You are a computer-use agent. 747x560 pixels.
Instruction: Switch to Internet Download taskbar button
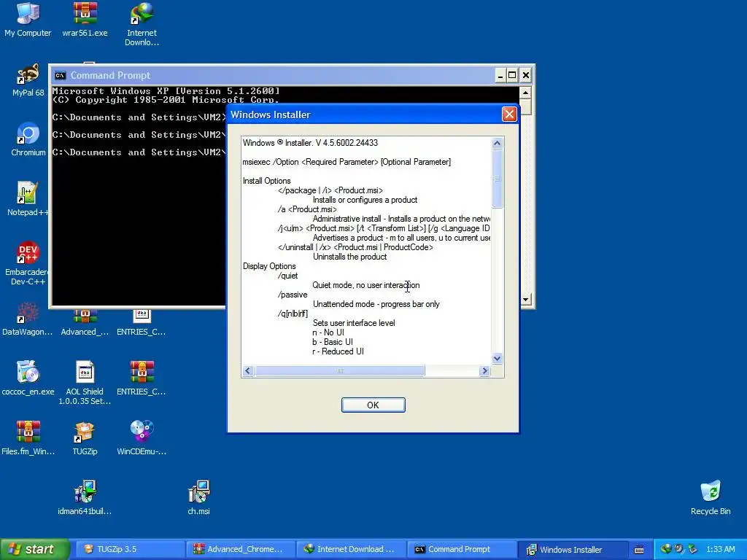351,550
